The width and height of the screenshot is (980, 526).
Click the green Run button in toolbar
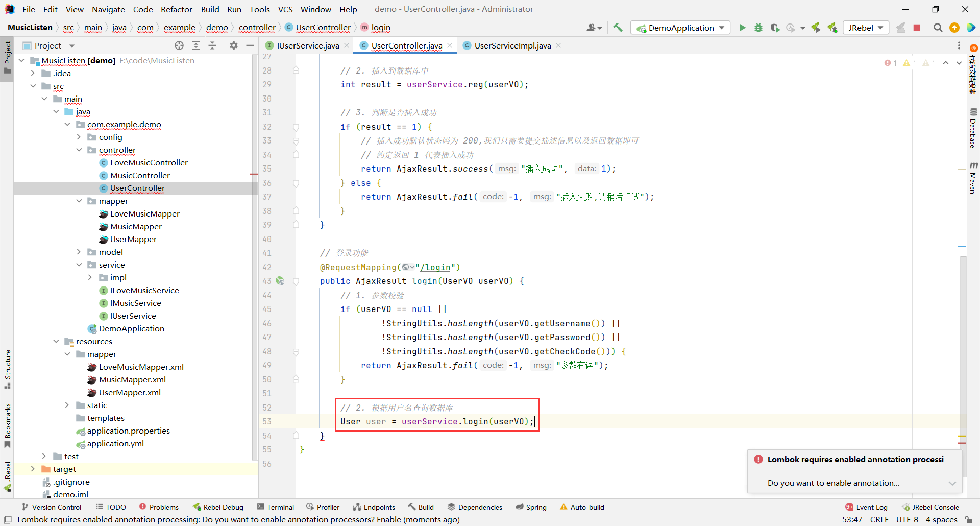pos(742,28)
